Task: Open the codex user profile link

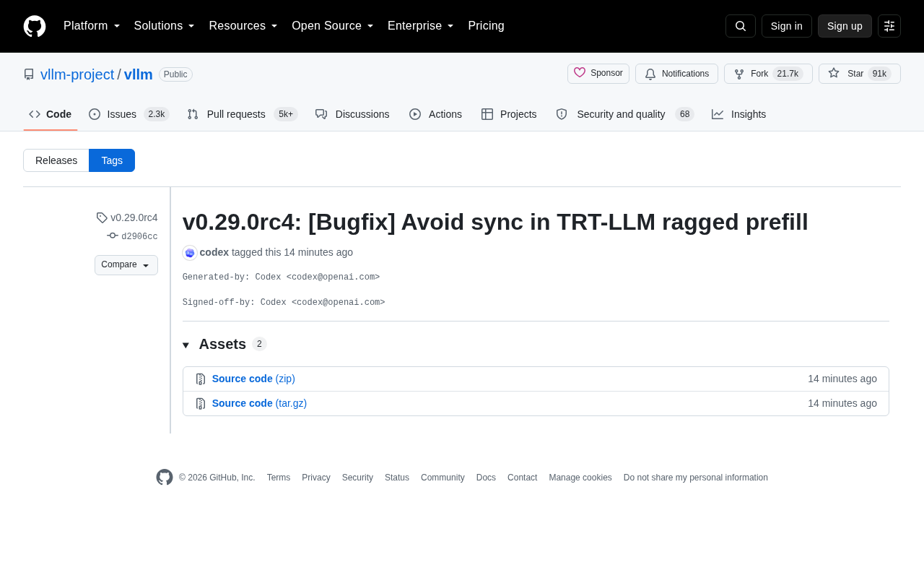Action: coord(214,252)
